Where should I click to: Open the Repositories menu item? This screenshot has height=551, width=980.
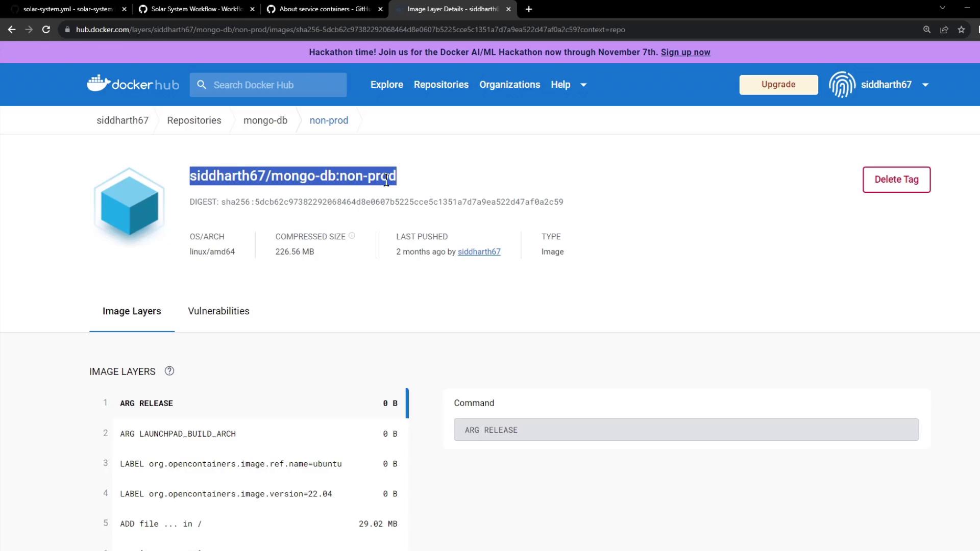(441, 85)
